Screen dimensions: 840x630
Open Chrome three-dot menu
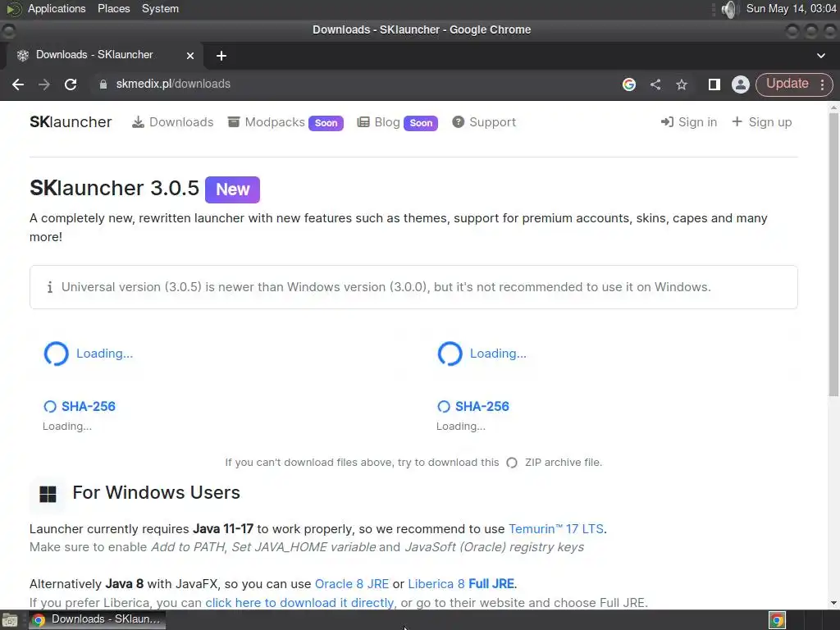pyautogui.click(x=822, y=84)
